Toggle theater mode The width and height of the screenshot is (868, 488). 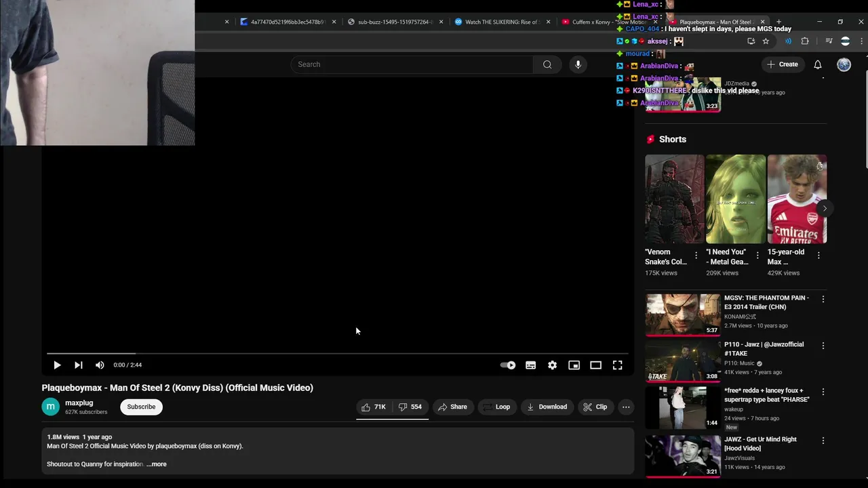596,365
